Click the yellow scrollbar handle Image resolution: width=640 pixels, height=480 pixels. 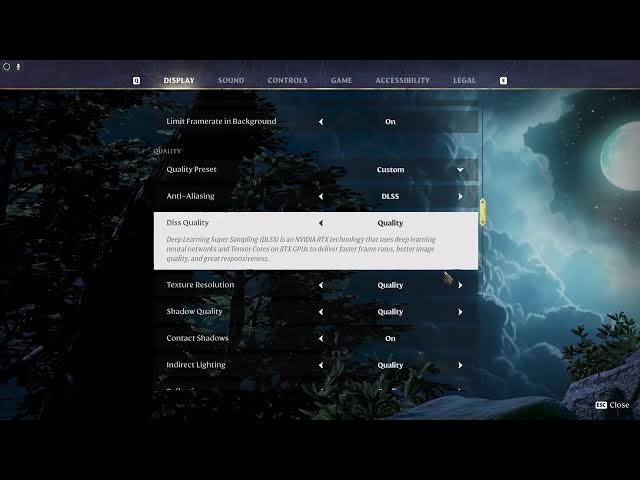pos(483,212)
